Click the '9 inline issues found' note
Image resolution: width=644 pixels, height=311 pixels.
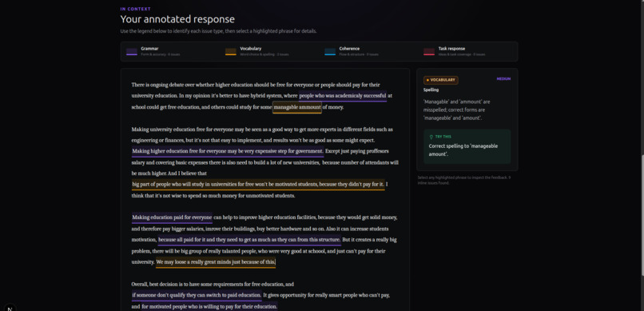[464, 180]
